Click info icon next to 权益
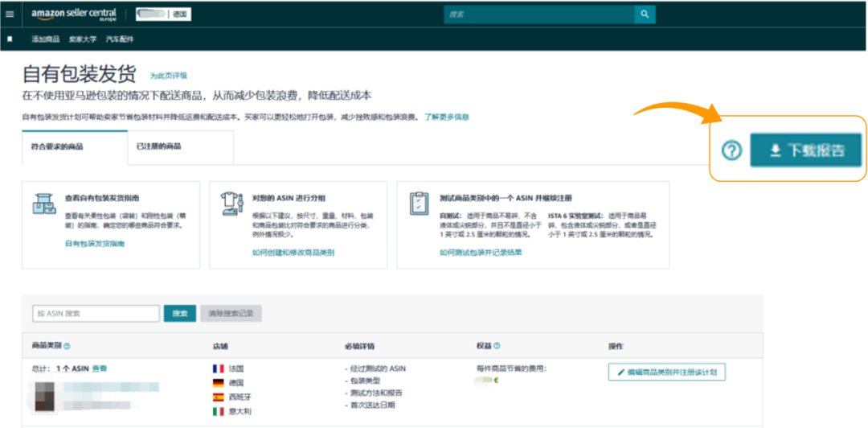Screen dimensions: 868x428 pyautogui.click(x=497, y=346)
